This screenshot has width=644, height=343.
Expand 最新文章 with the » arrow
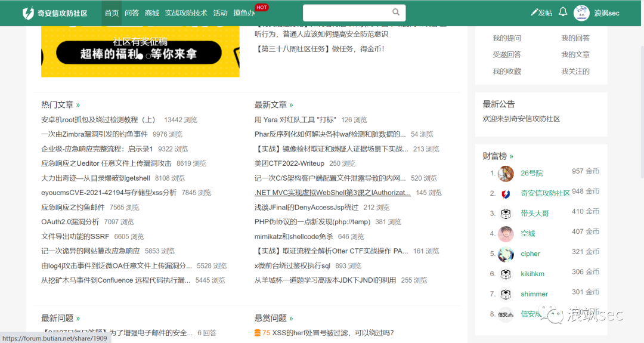pos(291,105)
